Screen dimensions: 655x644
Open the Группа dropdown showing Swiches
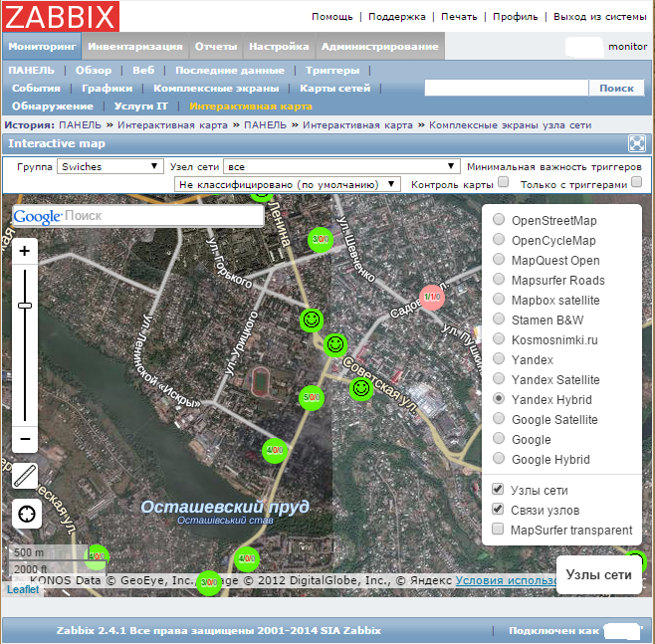tap(109, 166)
